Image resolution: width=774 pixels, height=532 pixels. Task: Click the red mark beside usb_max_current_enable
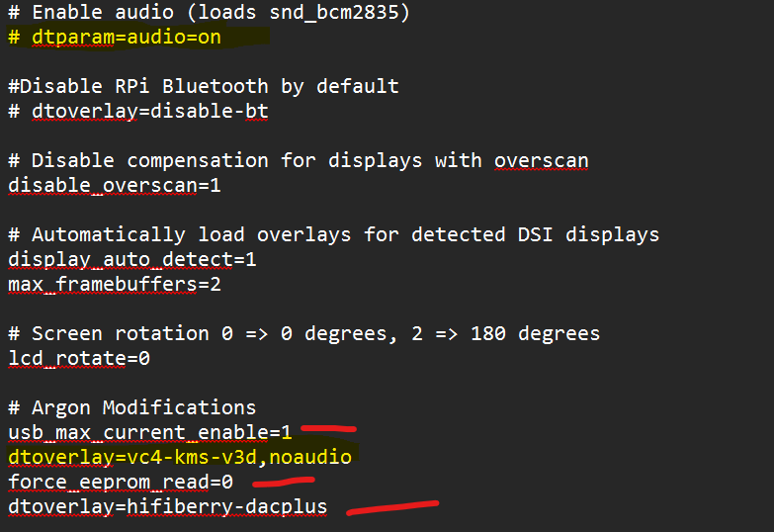(x=329, y=428)
